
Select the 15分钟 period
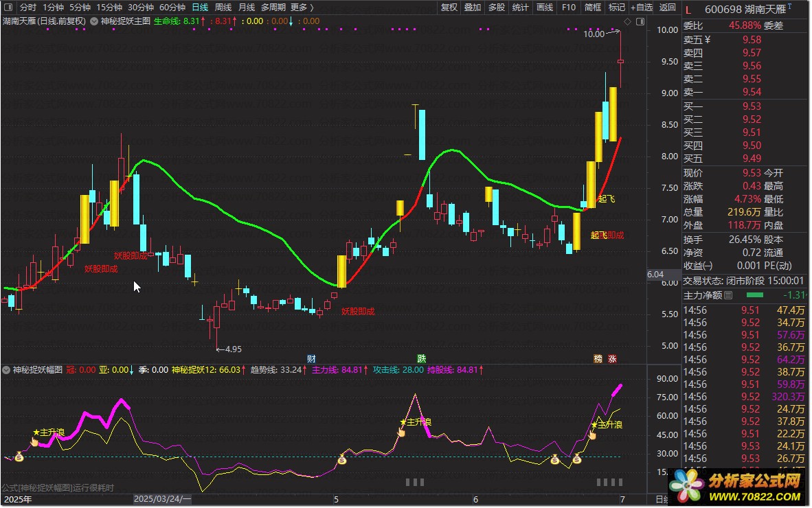[x=109, y=8]
